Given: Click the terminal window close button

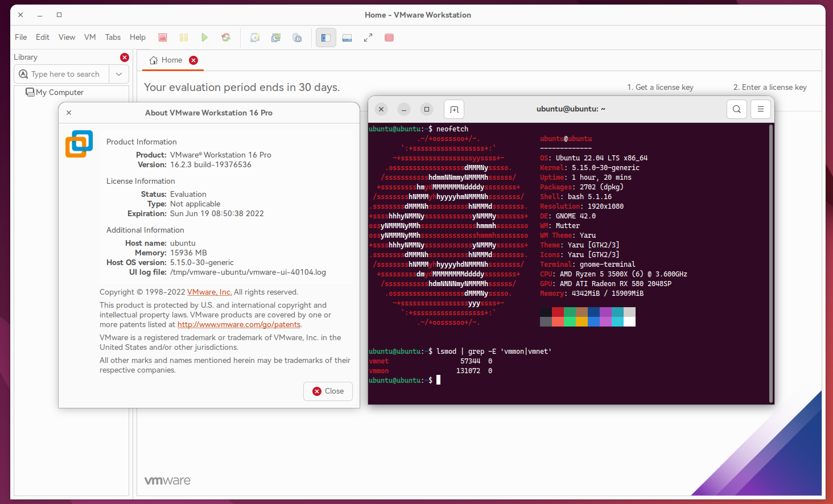Looking at the screenshot, I should tap(381, 109).
